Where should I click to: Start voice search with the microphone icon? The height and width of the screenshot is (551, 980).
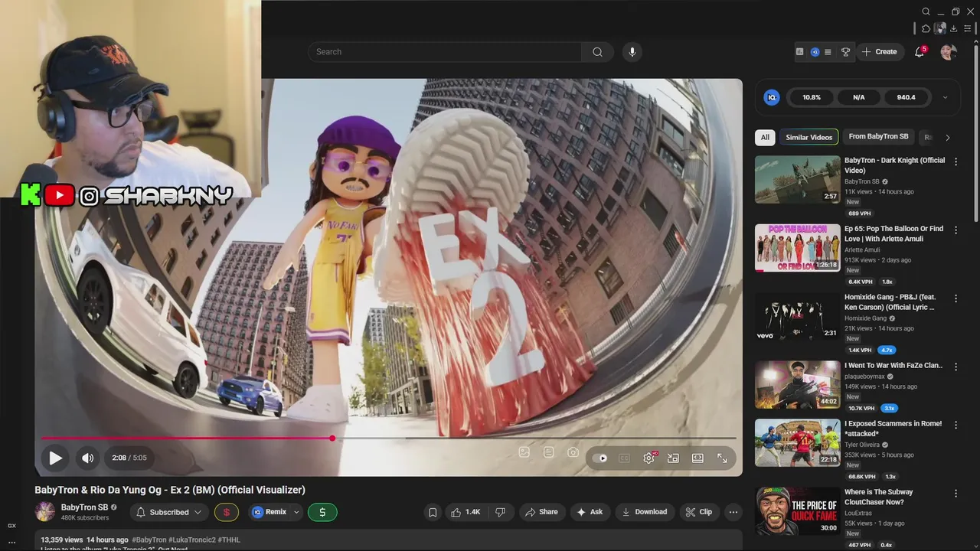pyautogui.click(x=632, y=52)
